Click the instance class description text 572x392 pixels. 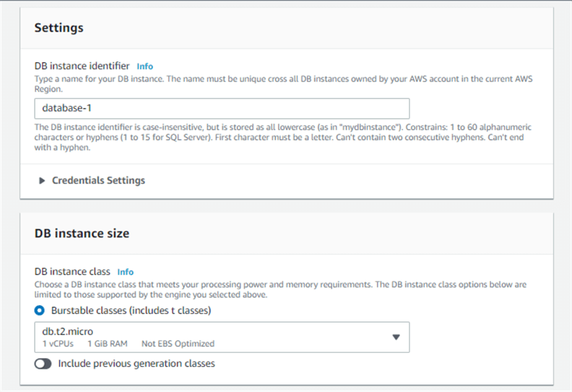point(280,289)
